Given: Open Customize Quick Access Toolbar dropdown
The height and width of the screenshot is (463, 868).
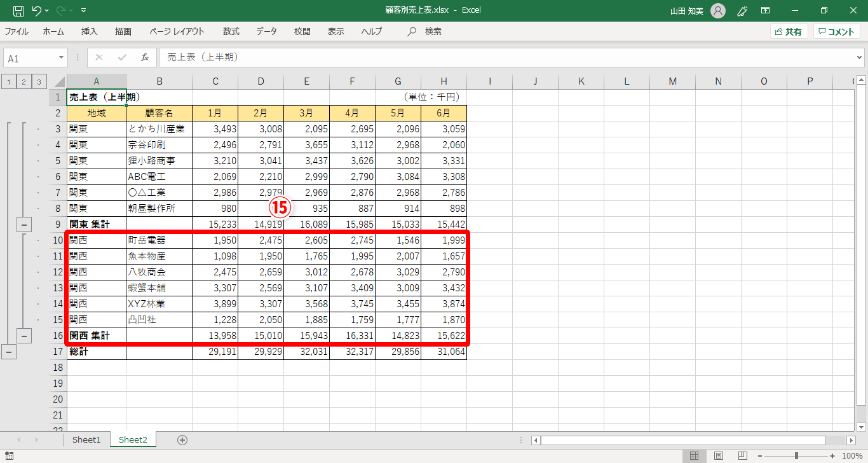Looking at the screenshot, I should click(84, 10).
